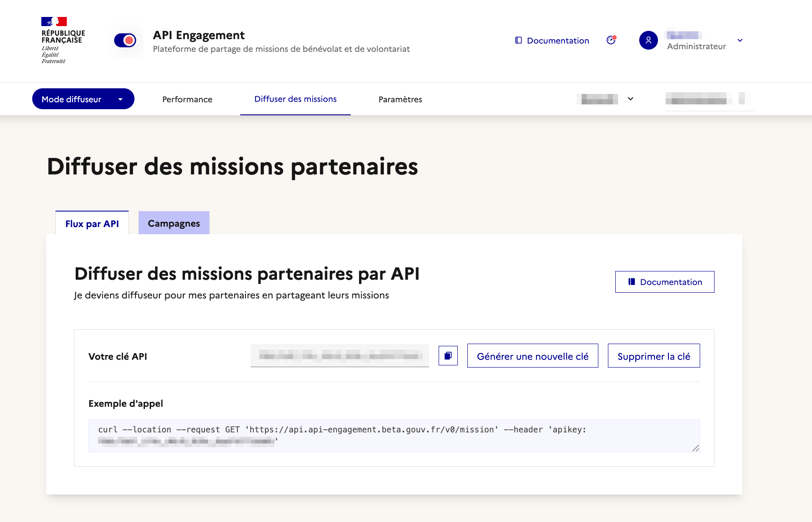Open the Mode diffuseur dropdown
The width and height of the screenshot is (812, 522).
[83, 99]
